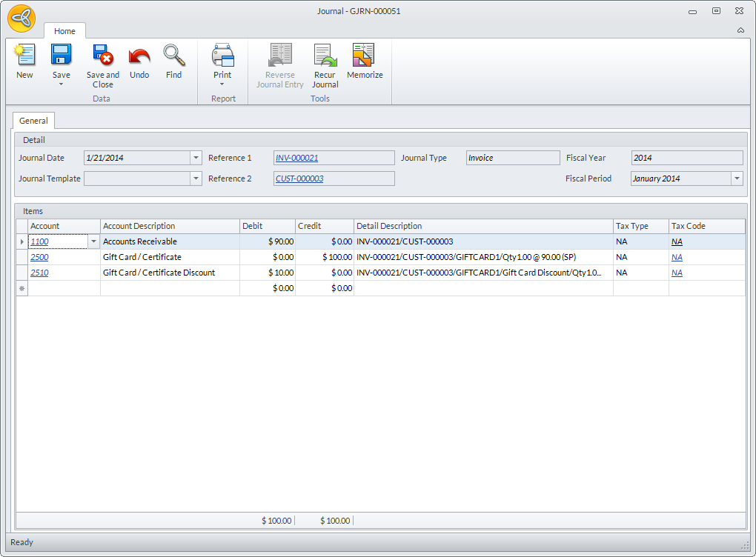This screenshot has width=756, height=557.
Task: Open account 2500 link
Action: 39,257
